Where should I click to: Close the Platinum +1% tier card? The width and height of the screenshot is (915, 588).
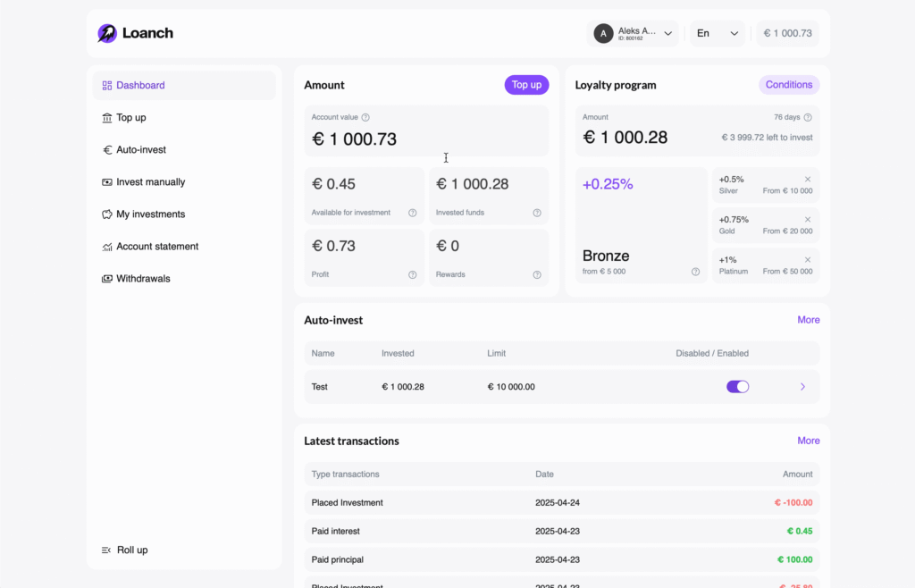tap(808, 260)
